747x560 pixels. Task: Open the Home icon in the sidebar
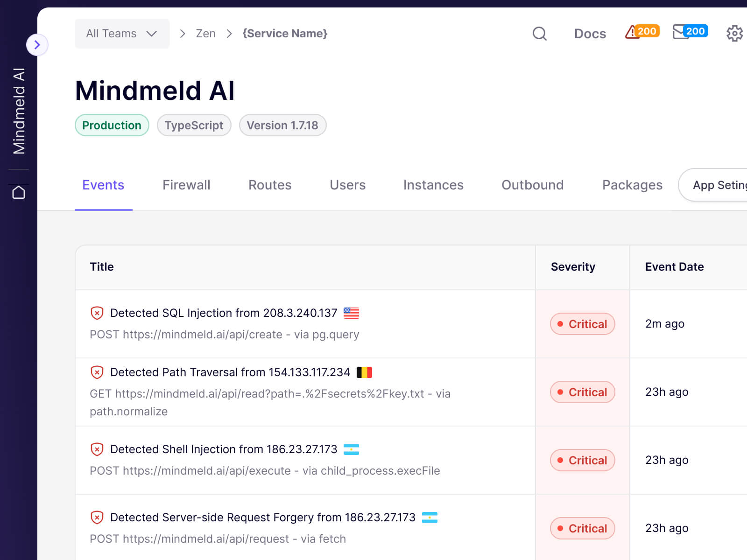pos(19,192)
